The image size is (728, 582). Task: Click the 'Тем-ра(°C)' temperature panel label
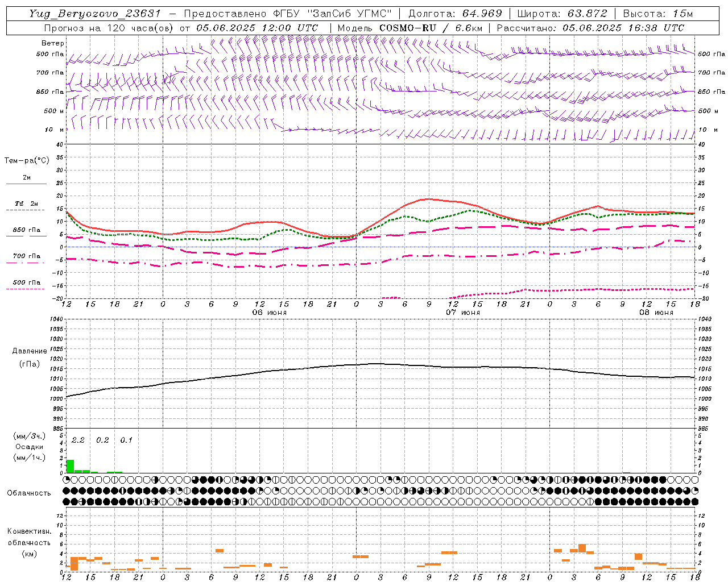point(27,161)
